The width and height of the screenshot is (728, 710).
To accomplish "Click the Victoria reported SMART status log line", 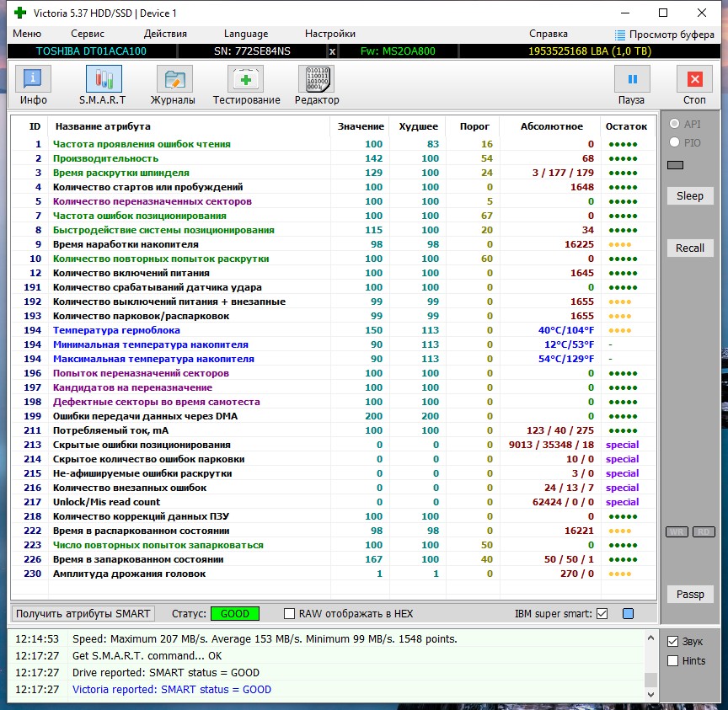I will coord(172,690).
